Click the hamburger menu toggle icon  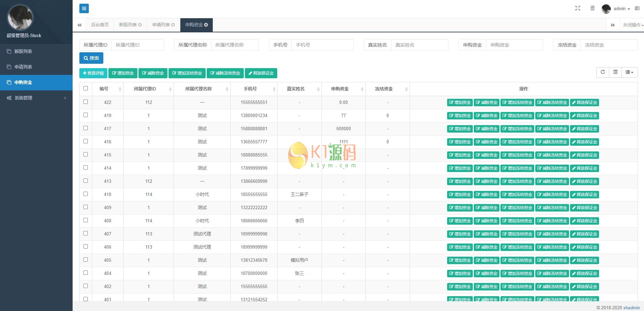(84, 8)
